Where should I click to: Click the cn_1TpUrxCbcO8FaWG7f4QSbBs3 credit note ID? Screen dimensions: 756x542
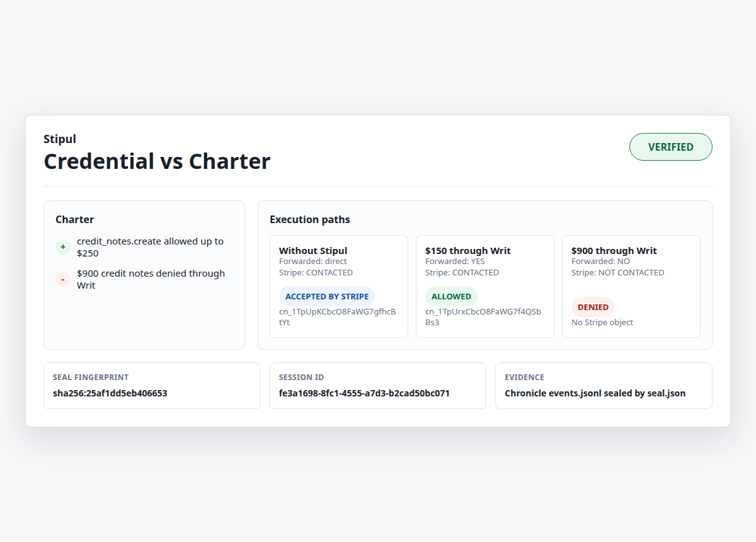pyautogui.click(x=483, y=317)
